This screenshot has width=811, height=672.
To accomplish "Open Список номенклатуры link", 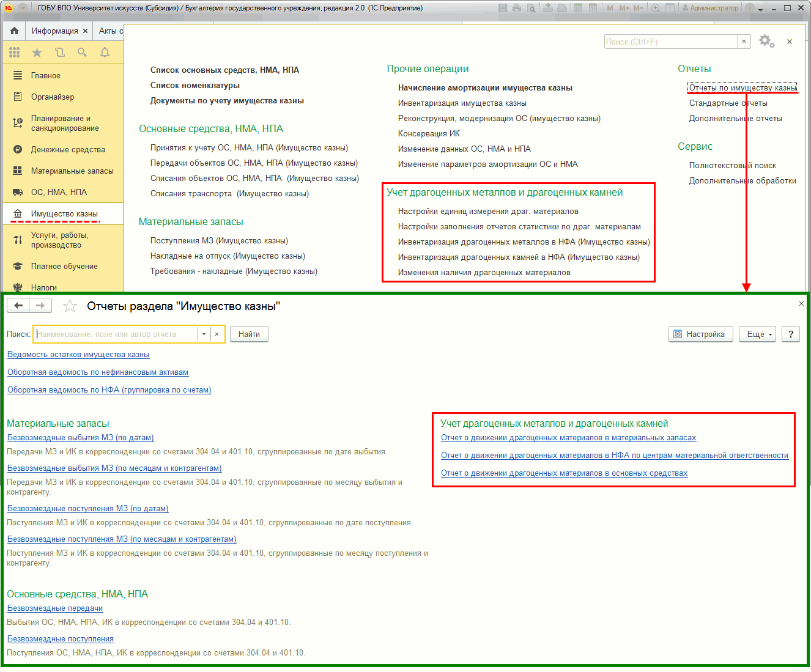I will (195, 86).
